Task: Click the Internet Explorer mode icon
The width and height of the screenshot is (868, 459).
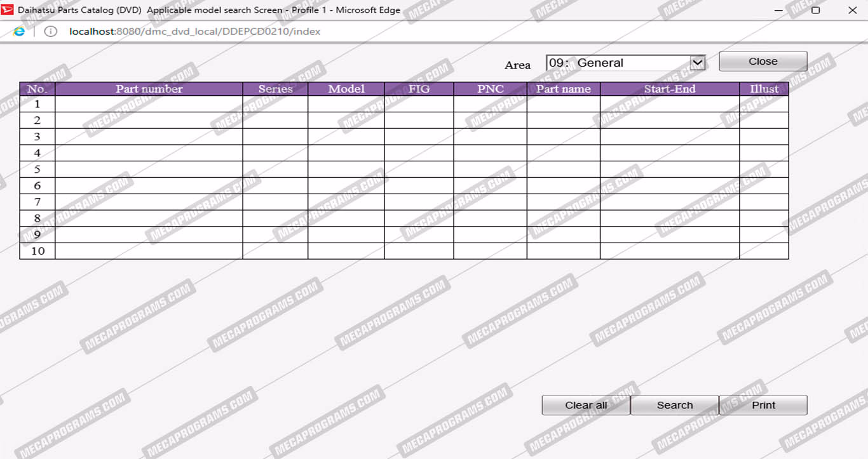Action: (x=19, y=31)
